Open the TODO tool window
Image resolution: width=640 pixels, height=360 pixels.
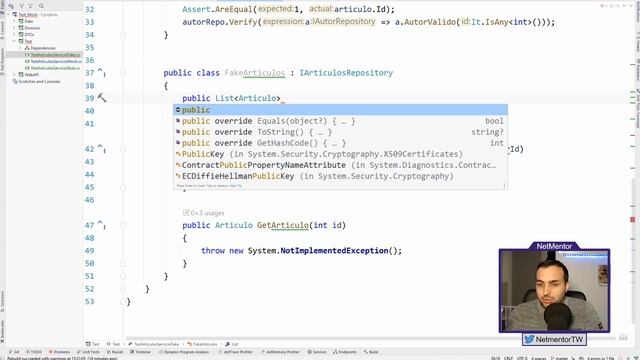34,351
